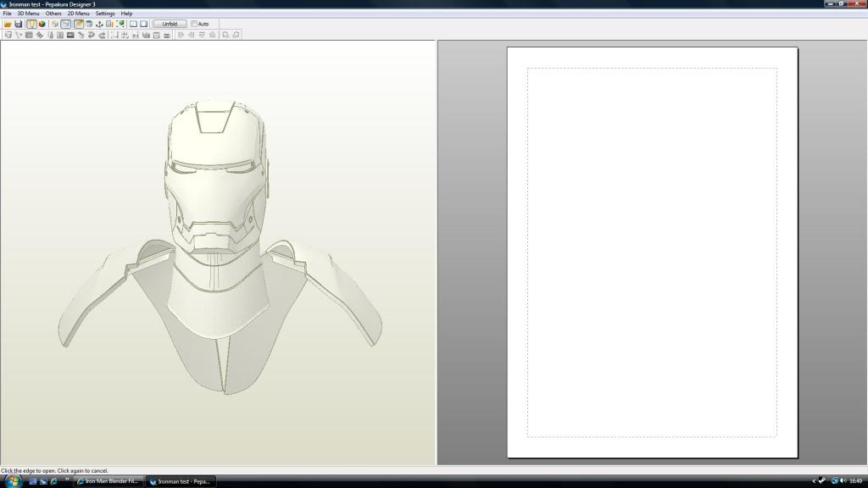This screenshot has width=868, height=488.
Task: Select Ironman test Pepakura taskbar button
Action: click(181, 481)
